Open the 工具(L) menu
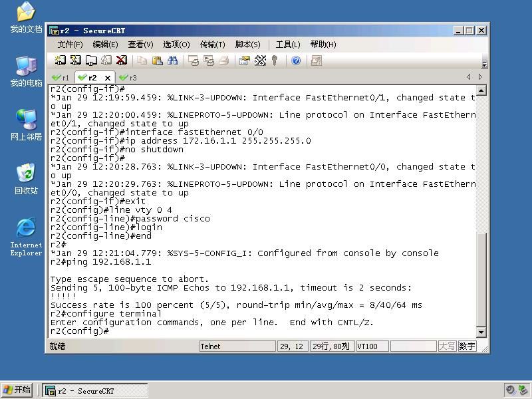This screenshot has height=399, width=532. (x=288, y=45)
